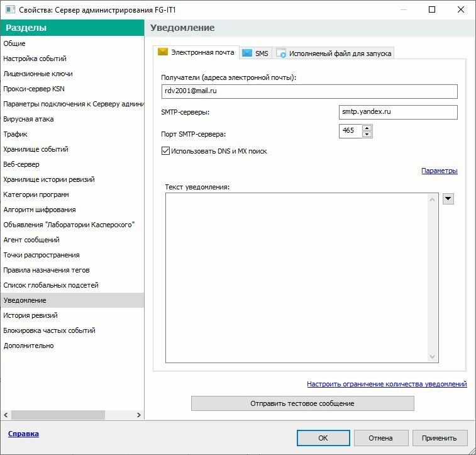The image size is (476, 455).
Task: Click inside the Текст уведомления text area
Action: point(297,278)
